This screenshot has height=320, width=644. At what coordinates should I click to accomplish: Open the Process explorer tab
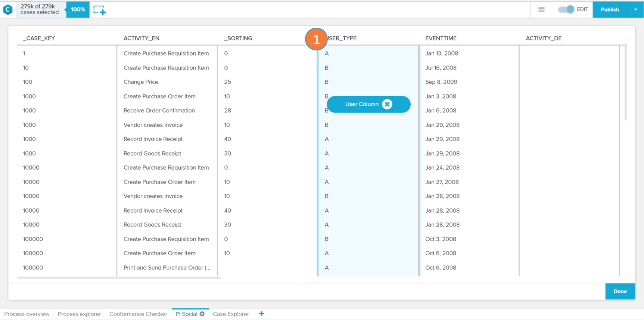pyautogui.click(x=79, y=314)
